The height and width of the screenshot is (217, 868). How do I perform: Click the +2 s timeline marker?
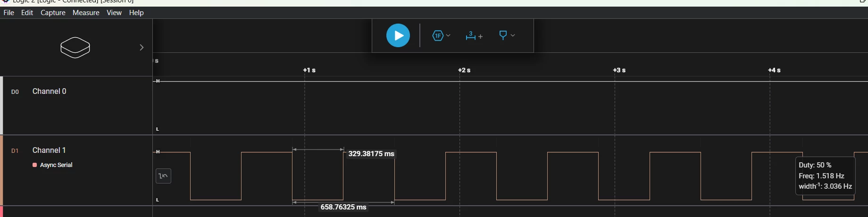click(464, 70)
